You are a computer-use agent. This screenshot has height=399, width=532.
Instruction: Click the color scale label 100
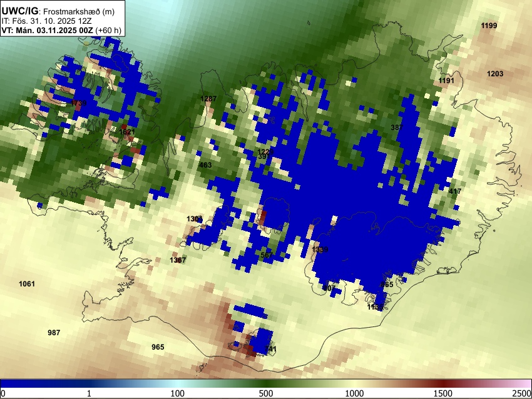(x=177, y=393)
